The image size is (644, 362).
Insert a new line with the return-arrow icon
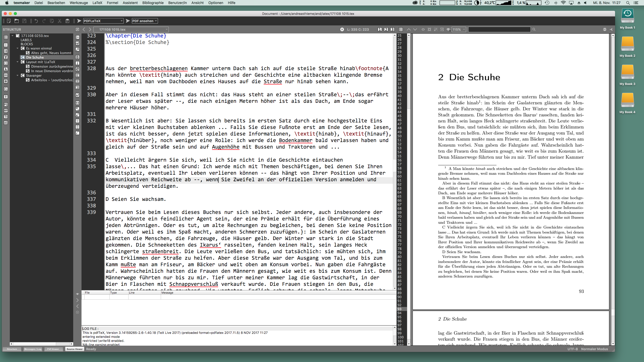[x=77, y=95]
